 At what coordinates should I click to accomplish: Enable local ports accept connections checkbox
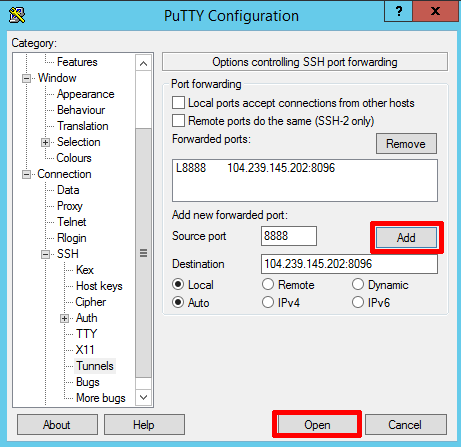pos(178,103)
